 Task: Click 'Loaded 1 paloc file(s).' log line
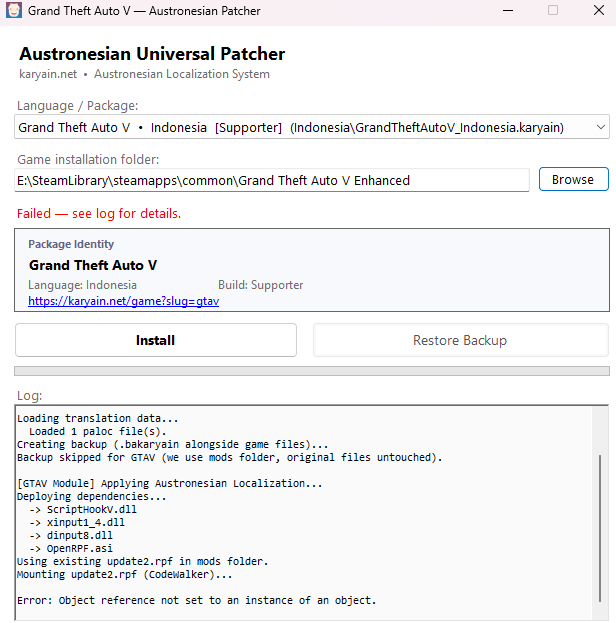[98, 431]
